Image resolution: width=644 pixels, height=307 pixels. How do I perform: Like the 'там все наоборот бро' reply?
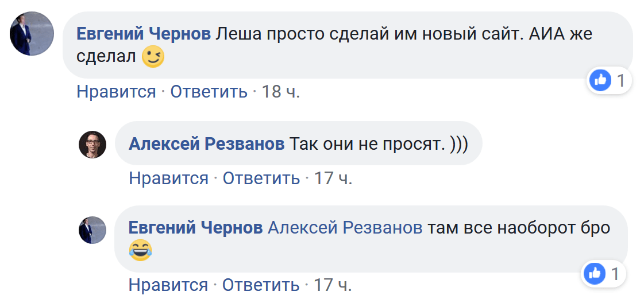(168, 285)
